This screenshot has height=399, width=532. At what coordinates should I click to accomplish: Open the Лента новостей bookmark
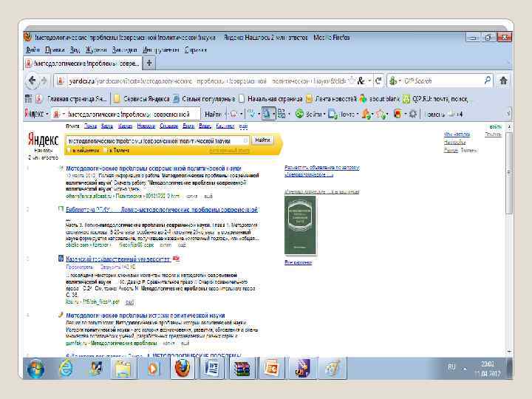(x=331, y=99)
